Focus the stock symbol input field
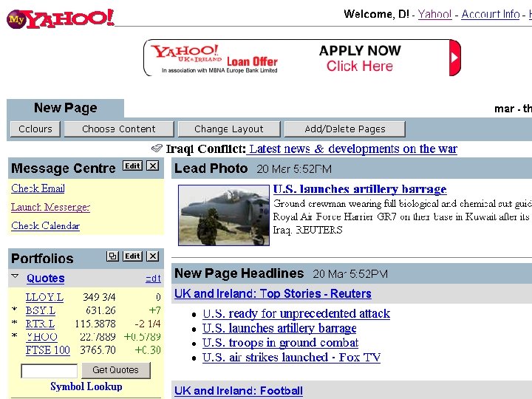 pyautogui.click(x=50, y=370)
